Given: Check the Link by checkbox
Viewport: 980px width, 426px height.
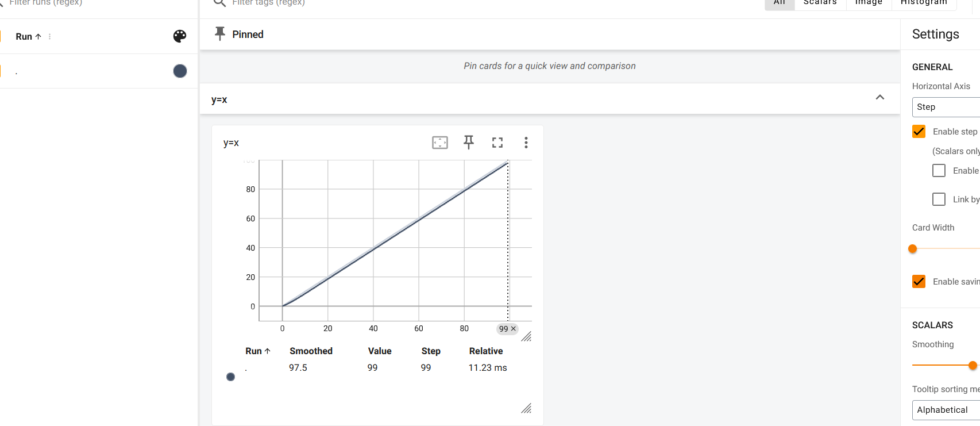Looking at the screenshot, I should (939, 199).
